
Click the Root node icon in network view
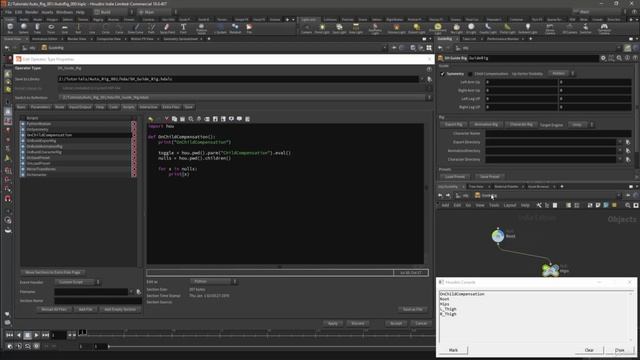click(x=498, y=236)
